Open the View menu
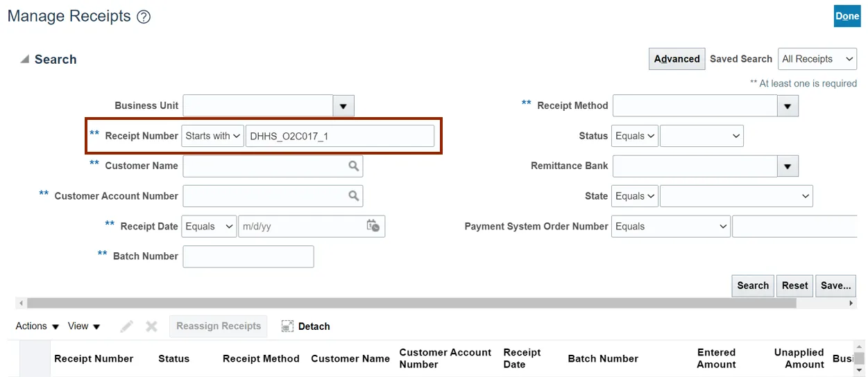The width and height of the screenshot is (868, 377). click(84, 326)
